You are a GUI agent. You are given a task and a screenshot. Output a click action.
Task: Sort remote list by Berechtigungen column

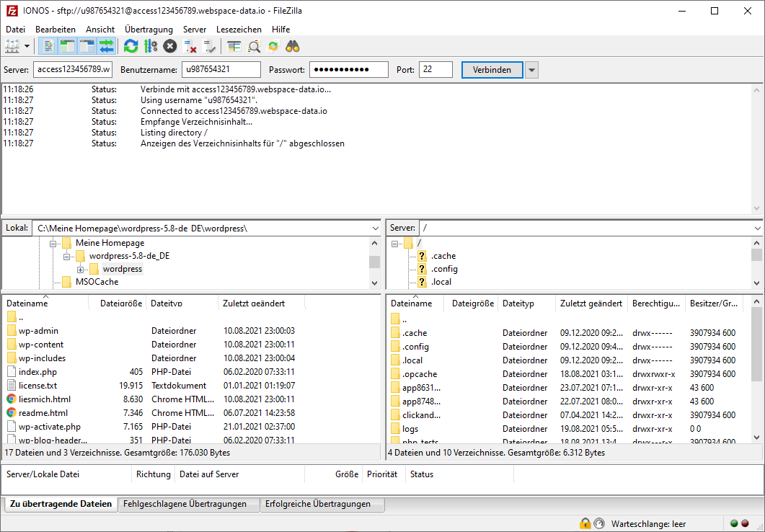click(x=656, y=303)
